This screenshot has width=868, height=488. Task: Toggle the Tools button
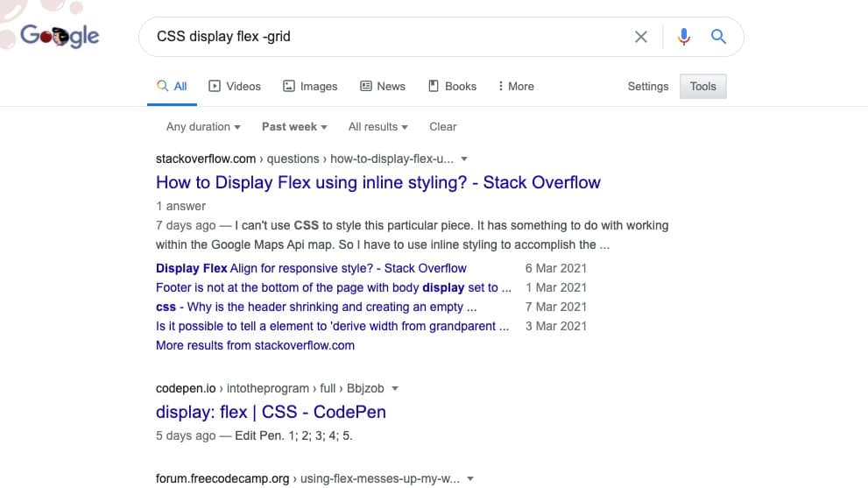tap(702, 86)
